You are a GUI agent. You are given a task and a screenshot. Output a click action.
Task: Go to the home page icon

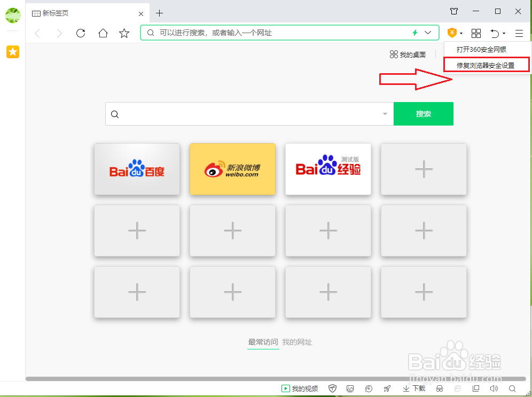(103, 33)
